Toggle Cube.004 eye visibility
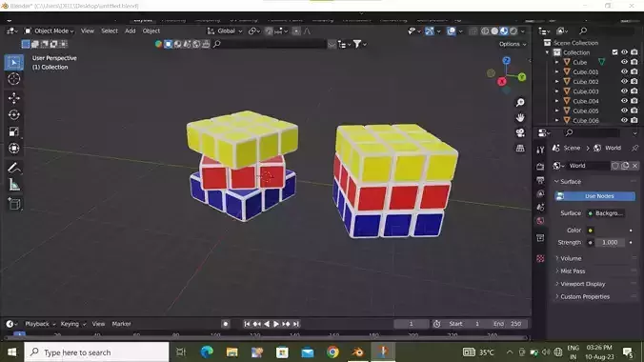The width and height of the screenshot is (644, 362). [624, 101]
